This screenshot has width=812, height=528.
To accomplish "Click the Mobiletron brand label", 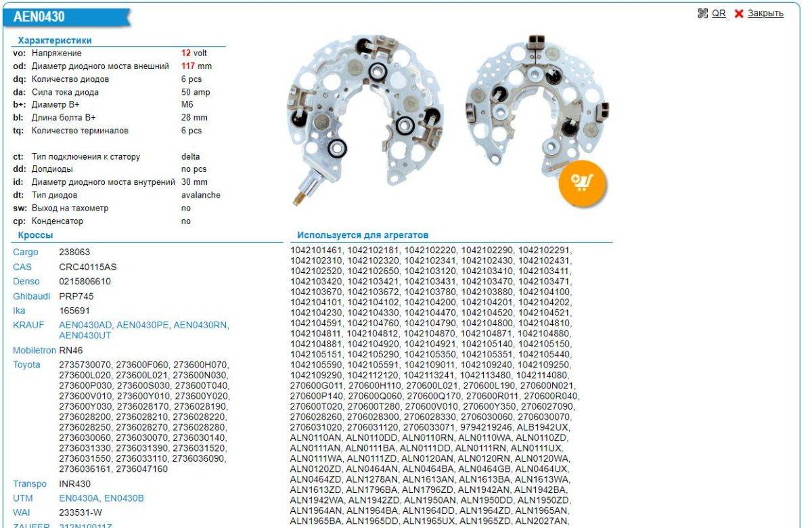I will tap(35, 351).
